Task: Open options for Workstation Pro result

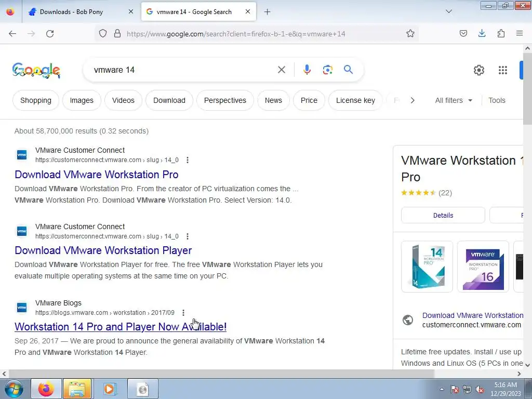Action: 187,160
